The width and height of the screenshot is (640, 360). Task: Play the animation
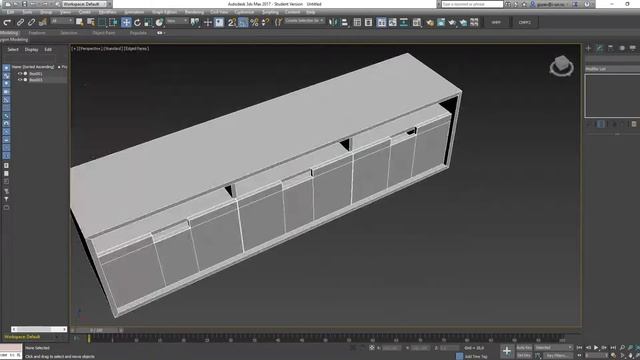pyautogui.click(x=596, y=348)
